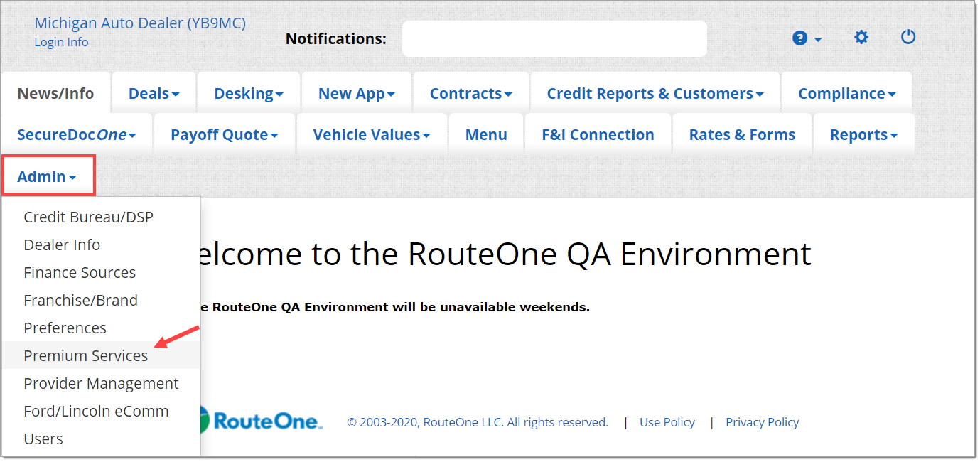980x462 pixels.
Task: Collapse the Admin dropdown menu
Action: [48, 176]
